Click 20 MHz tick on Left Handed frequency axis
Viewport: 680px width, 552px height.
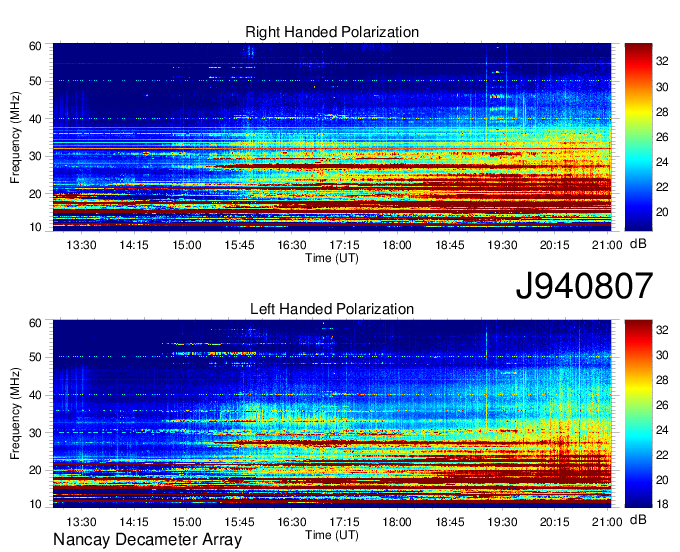point(35,470)
